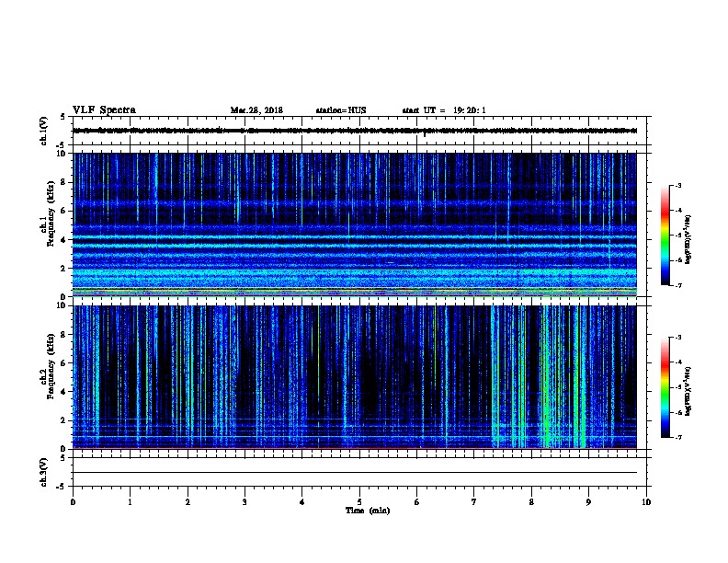Click the time axis tick label "7"
This screenshot has height=563, width=728.
click(474, 501)
